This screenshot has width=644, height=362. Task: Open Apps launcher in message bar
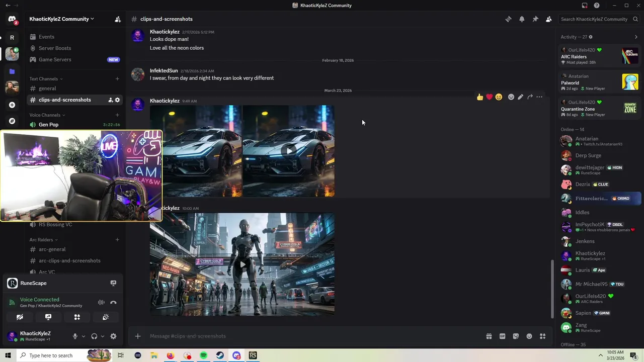click(x=542, y=336)
